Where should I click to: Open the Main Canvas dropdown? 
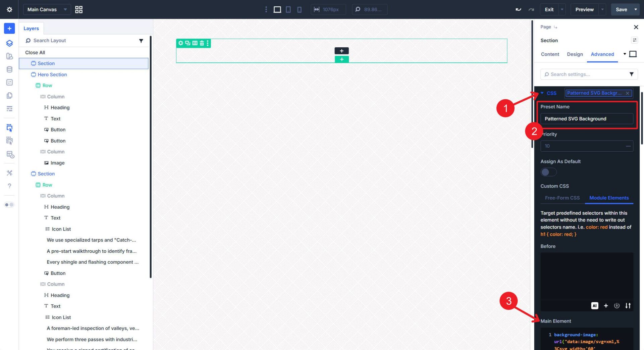point(47,9)
